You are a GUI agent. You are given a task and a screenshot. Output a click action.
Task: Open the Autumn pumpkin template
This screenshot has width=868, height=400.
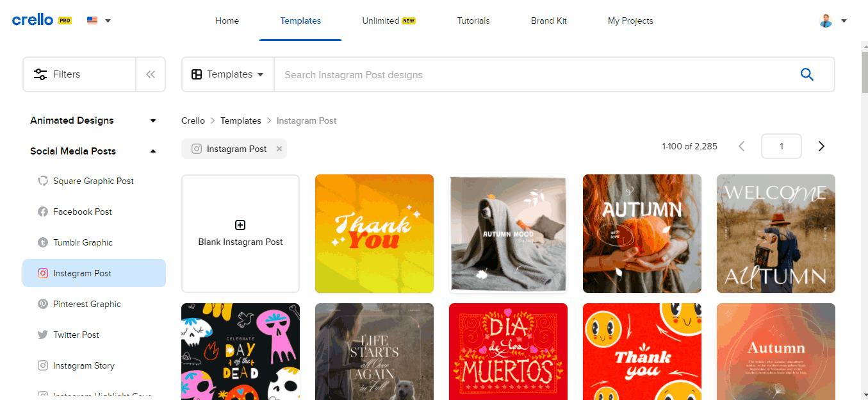click(x=642, y=233)
